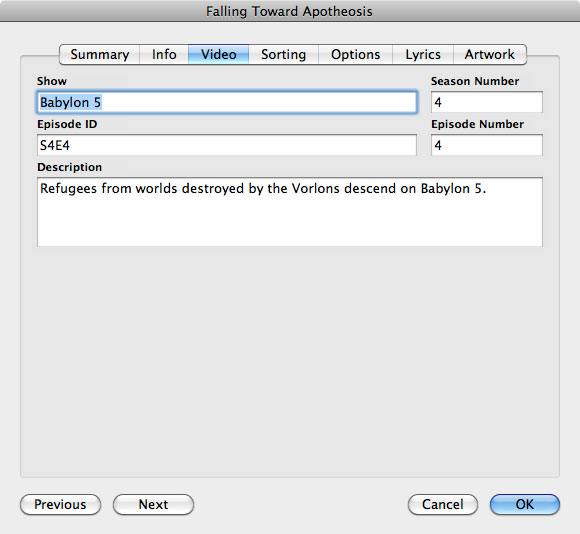Open the Info tab
This screenshot has height=534, width=580.
tap(164, 54)
